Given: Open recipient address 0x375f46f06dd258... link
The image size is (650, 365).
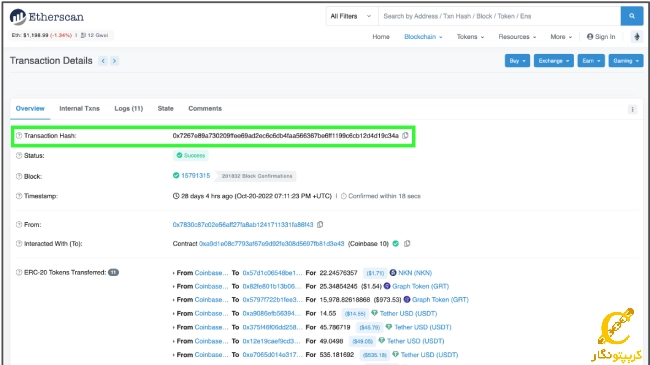Looking at the screenshot, I should (x=272, y=327).
